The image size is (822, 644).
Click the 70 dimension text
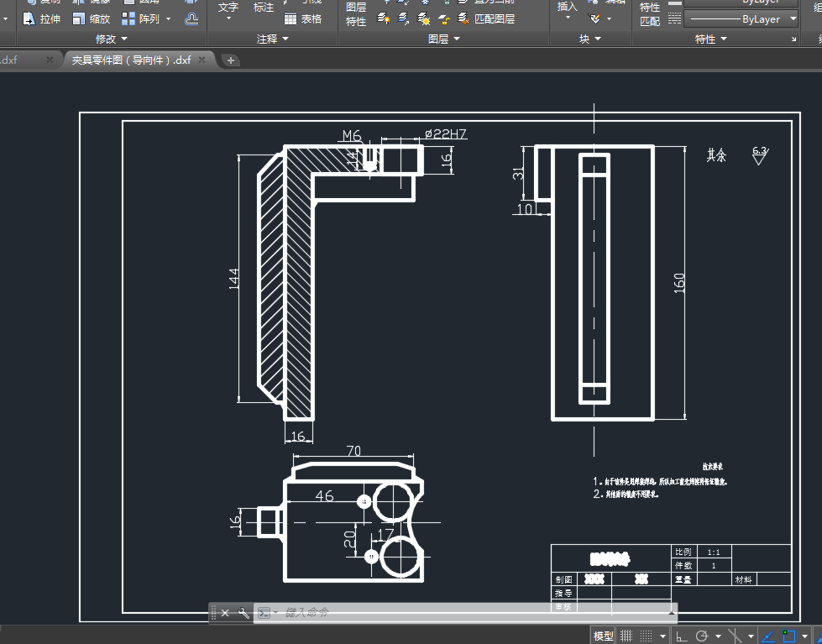[353, 451]
